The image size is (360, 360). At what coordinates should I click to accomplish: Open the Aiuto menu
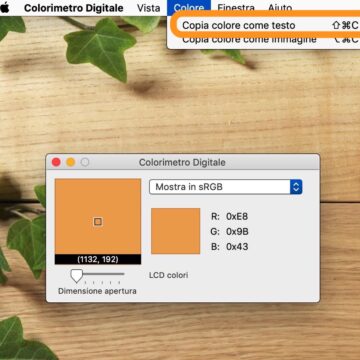280,8
